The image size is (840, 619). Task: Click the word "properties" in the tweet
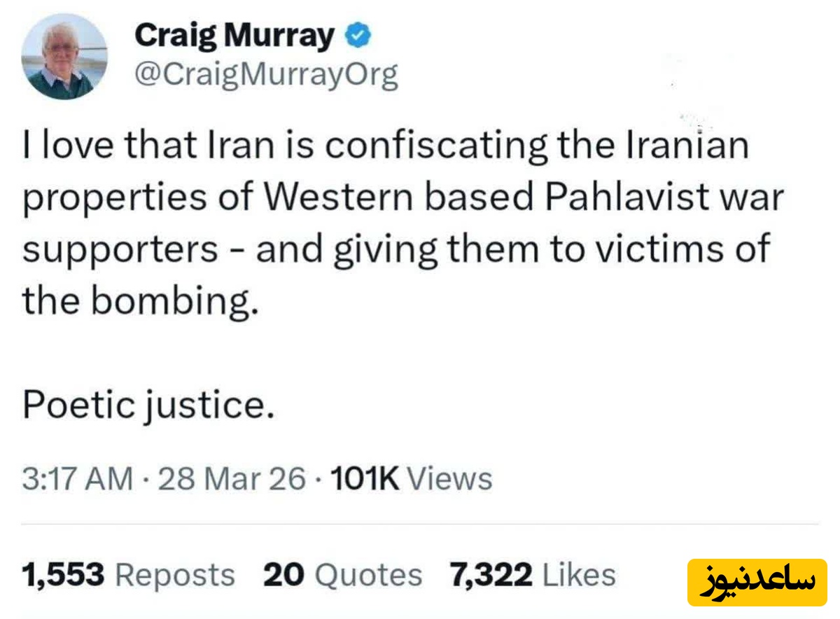114,200
